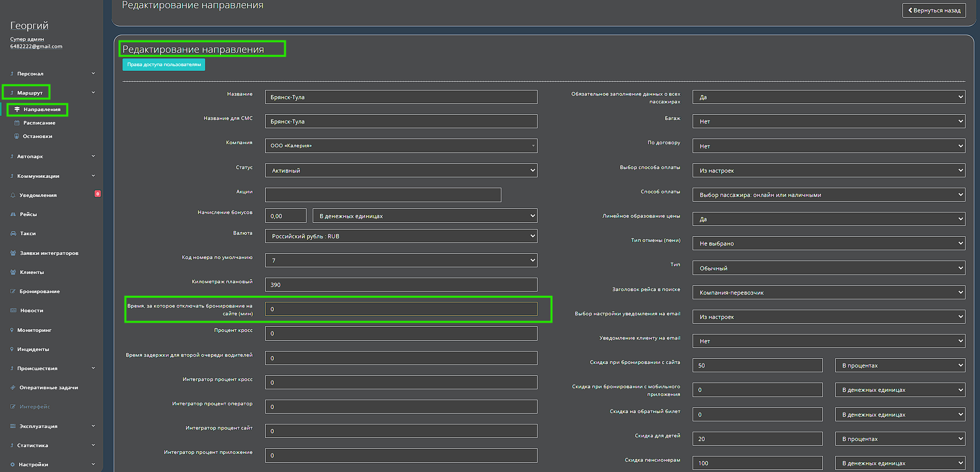Click the Километраж плановый input field
Image resolution: width=980 pixels, height=472 pixels.
tap(401, 285)
